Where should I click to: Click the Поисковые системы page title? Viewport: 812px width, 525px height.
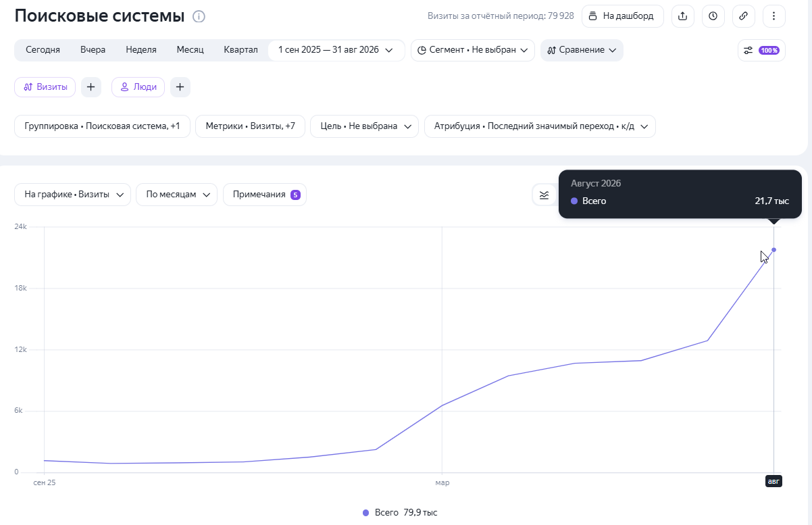coord(99,16)
